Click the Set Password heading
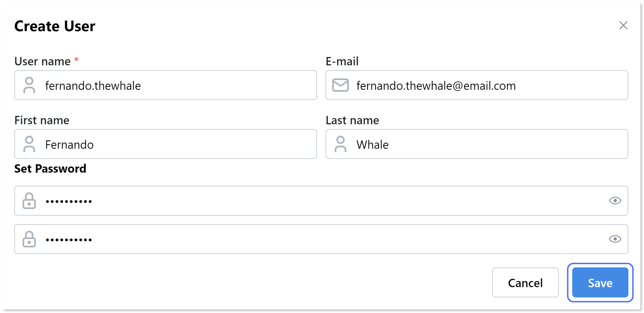 [x=50, y=168]
